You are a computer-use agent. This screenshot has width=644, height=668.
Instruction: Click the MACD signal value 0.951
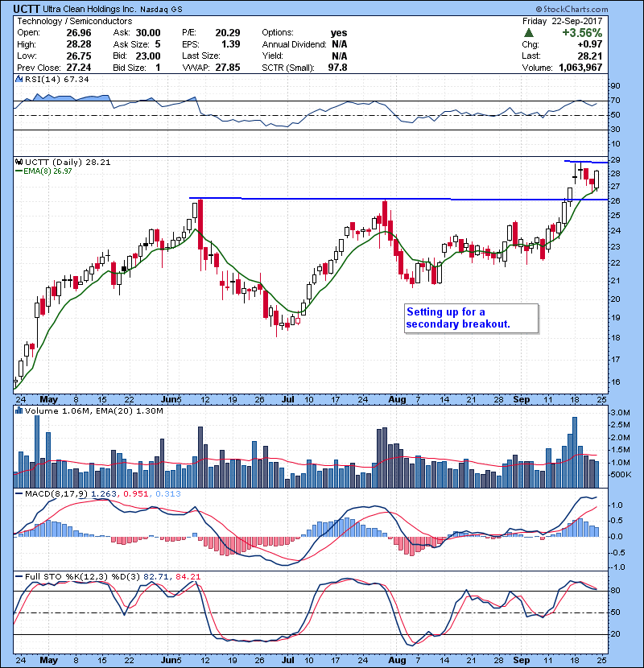tap(136, 494)
